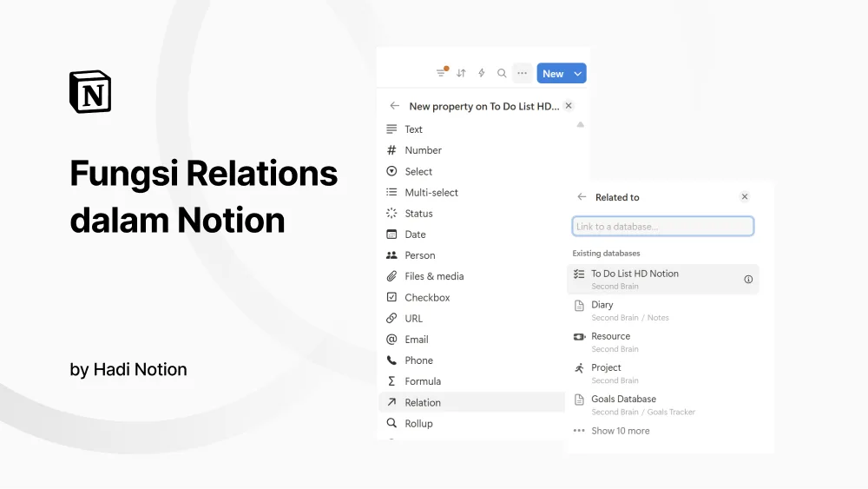Close the New property panel
Screen dimensions: 868x489
pyautogui.click(x=569, y=106)
